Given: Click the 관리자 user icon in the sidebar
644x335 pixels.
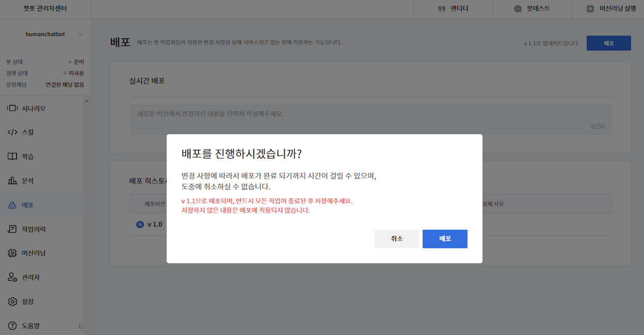Looking at the screenshot, I should 12,277.
